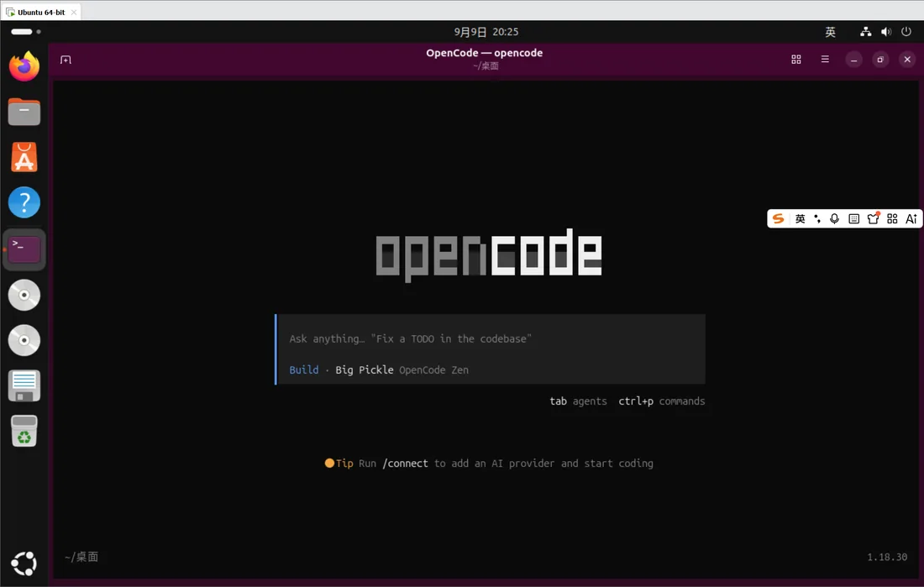924x587 pixels.
Task: Launch Ubuntu Software app center
Action: 24,157
